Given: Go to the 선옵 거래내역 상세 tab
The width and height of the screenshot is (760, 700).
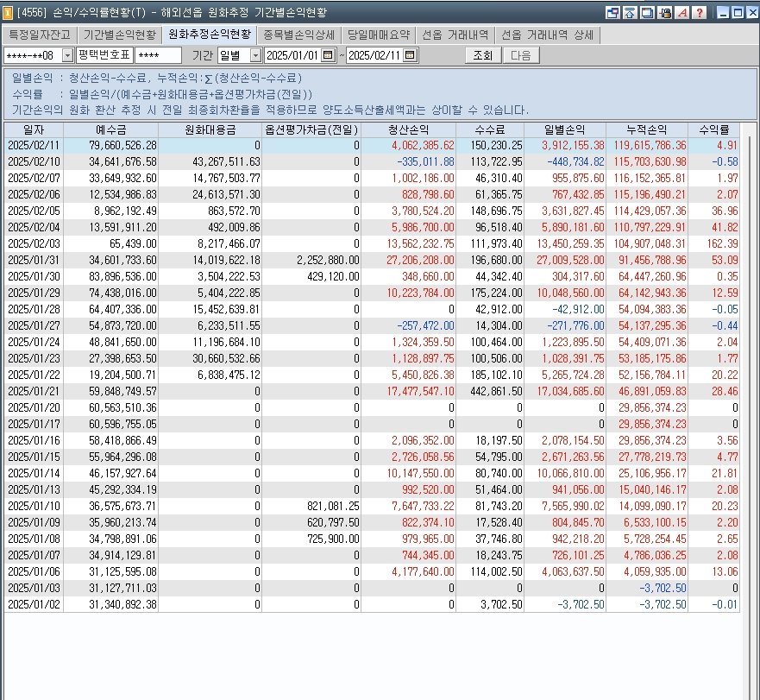Looking at the screenshot, I should point(547,35).
